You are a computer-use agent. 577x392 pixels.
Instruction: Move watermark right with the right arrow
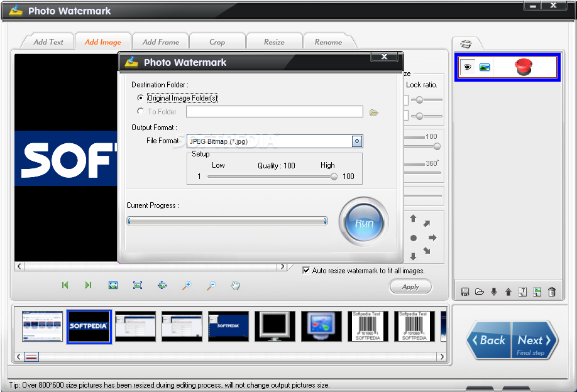tap(432, 237)
